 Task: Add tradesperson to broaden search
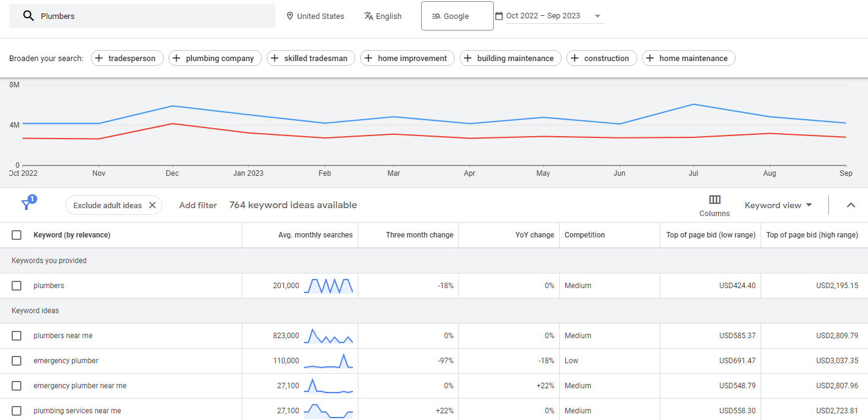pyautogui.click(x=128, y=58)
